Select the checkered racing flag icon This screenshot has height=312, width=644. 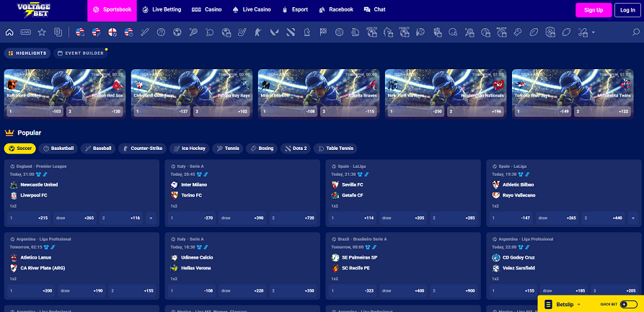[323, 32]
